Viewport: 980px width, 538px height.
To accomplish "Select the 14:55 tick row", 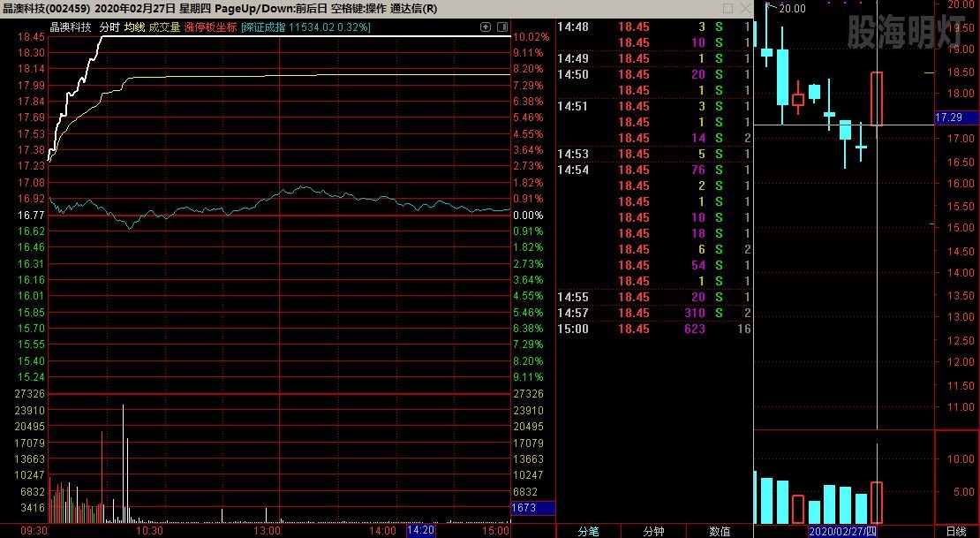I will [x=653, y=297].
